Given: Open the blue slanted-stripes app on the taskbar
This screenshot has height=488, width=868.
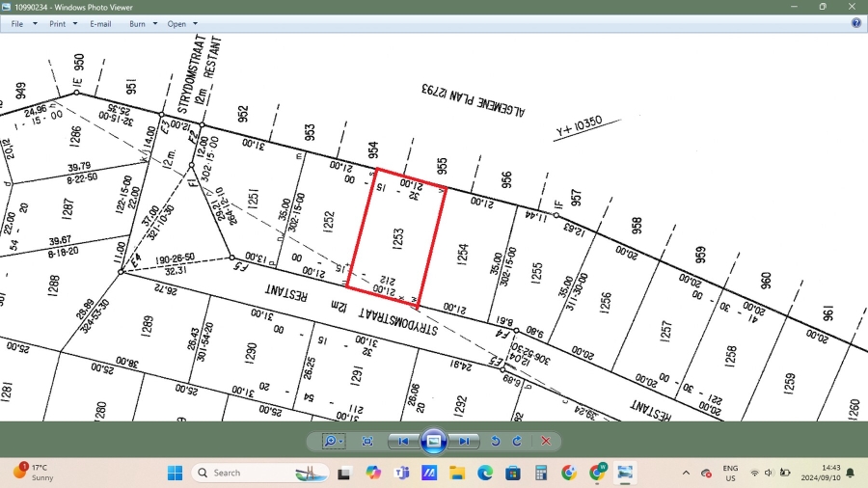Looking at the screenshot, I should click(429, 473).
